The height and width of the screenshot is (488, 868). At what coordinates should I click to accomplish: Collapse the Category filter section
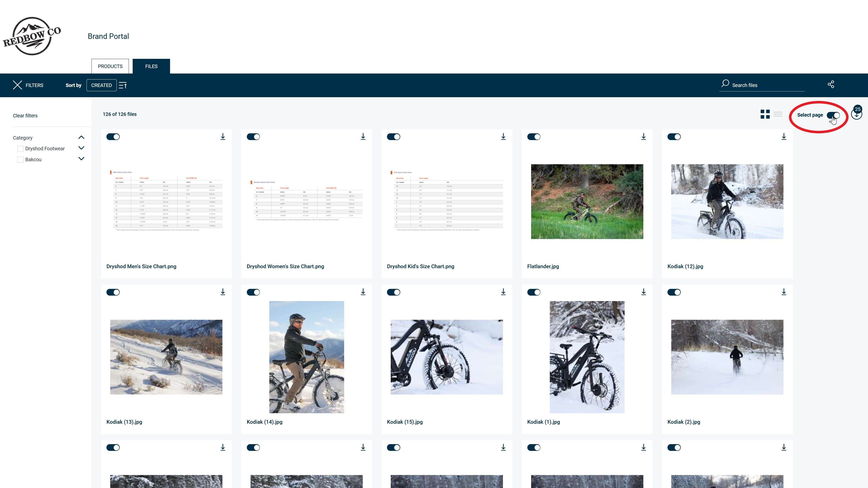click(81, 137)
